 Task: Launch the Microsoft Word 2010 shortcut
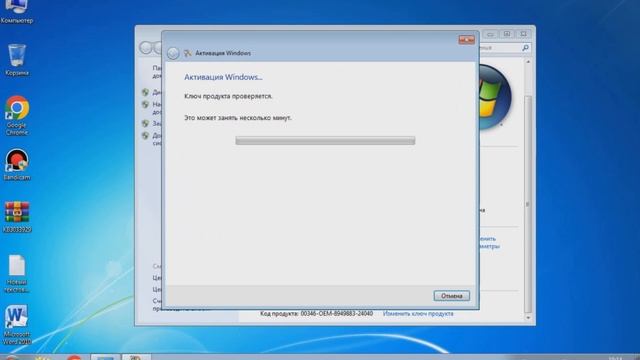pos(17,325)
